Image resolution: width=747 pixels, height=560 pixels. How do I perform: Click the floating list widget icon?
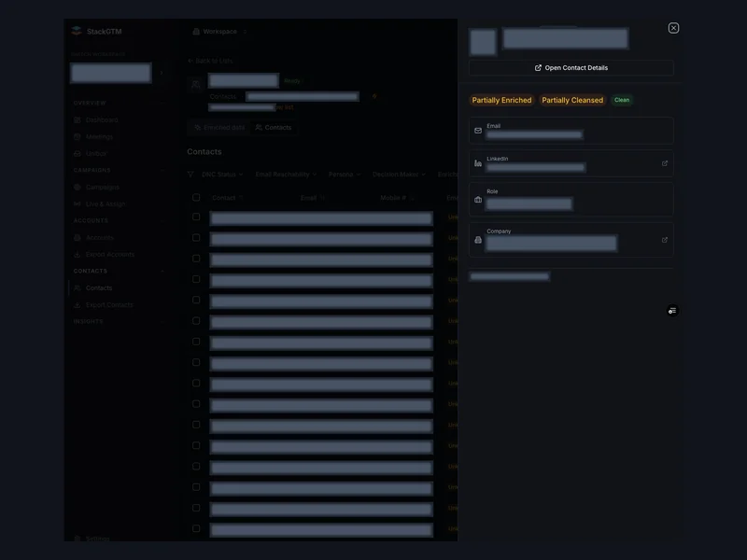672,311
